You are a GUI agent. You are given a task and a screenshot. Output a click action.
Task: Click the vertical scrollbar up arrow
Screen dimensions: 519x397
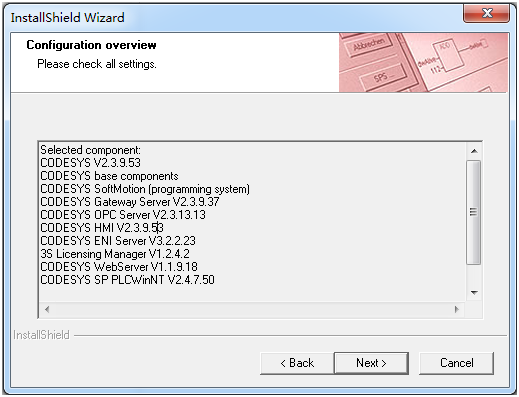(x=474, y=151)
